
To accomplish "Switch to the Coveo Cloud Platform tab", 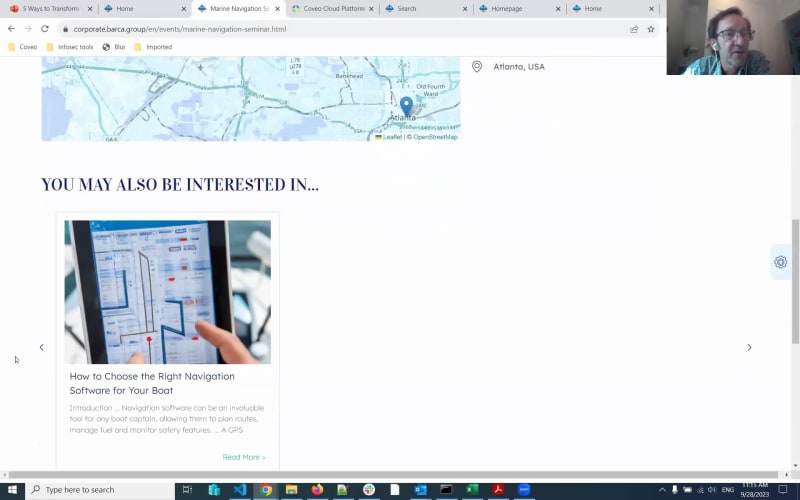I will click(x=334, y=8).
